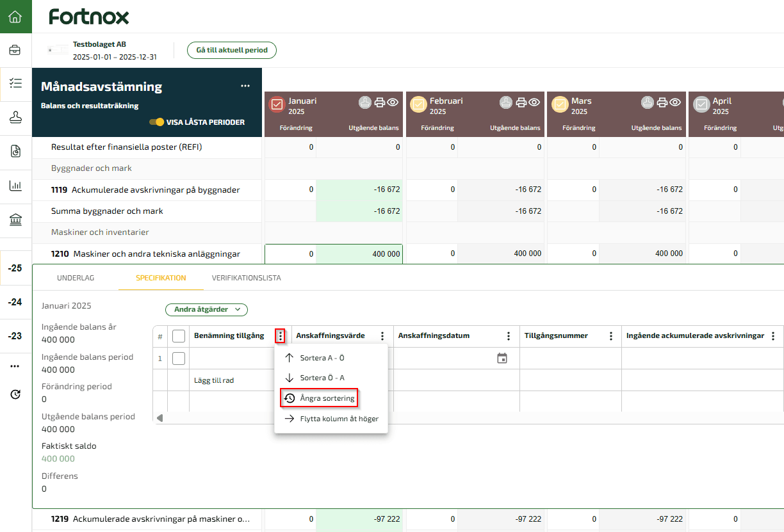The width and height of the screenshot is (784, 532).
Task: Expand the Andra åtgärder dropdown
Action: pos(206,309)
